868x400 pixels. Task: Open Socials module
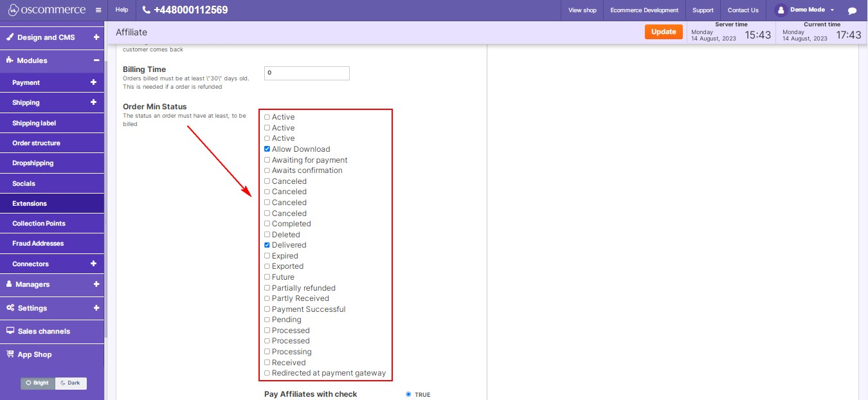(x=52, y=183)
